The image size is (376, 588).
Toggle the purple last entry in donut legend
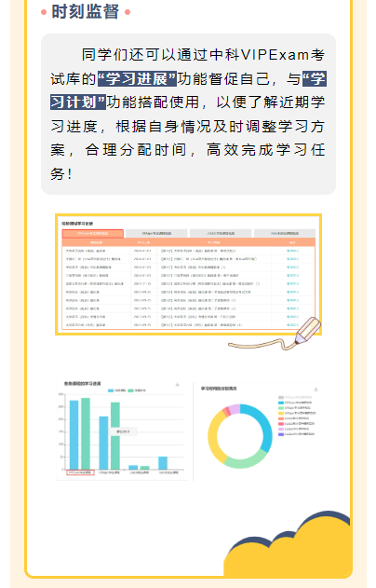click(296, 434)
